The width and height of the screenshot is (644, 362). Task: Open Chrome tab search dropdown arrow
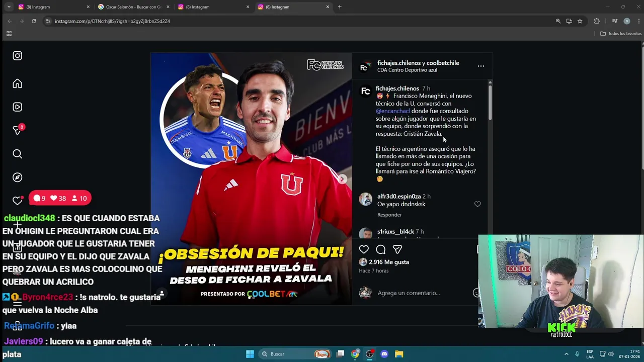(x=9, y=7)
